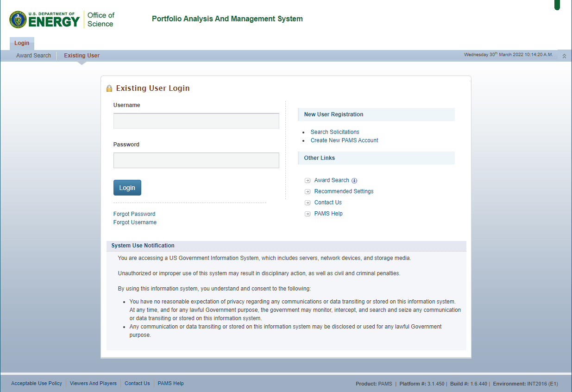The width and height of the screenshot is (572, 392).
Task: Click the New User Registration heading
Action: [x=334, y=114]
